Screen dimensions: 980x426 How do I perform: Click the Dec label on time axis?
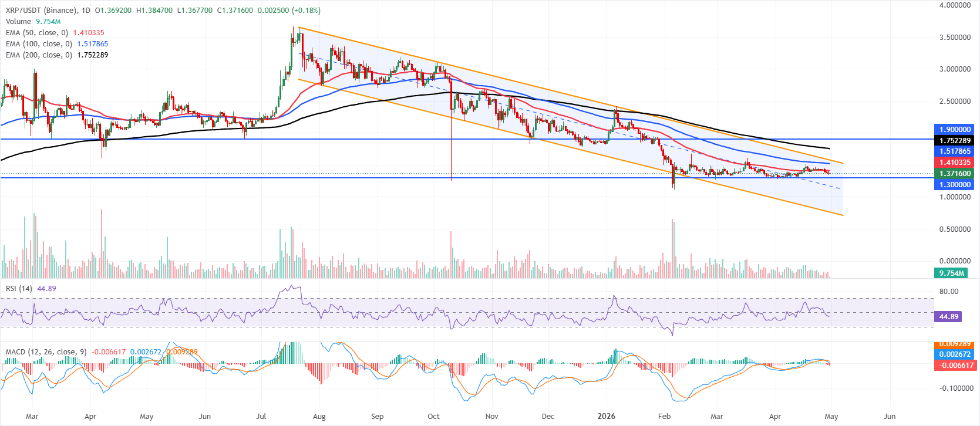(548, 417)
